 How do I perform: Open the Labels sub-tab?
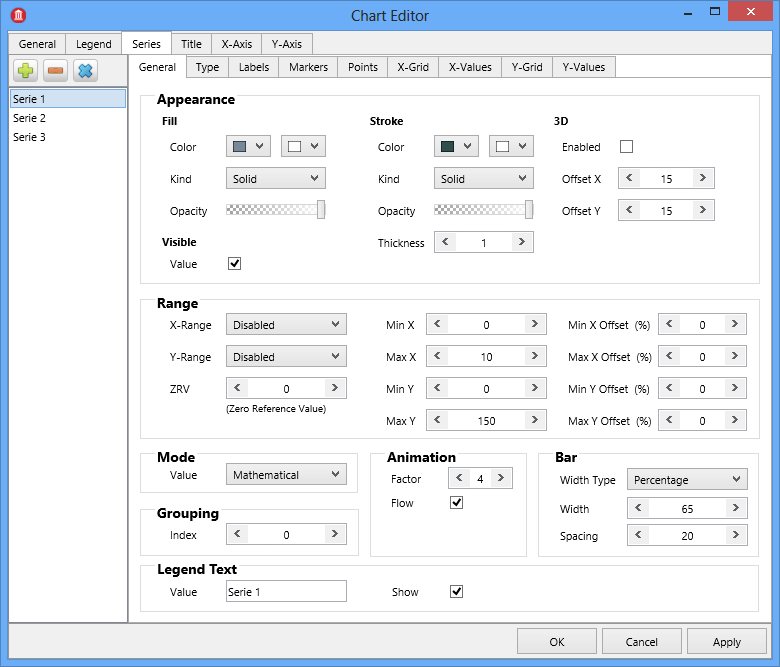tap(254, 67)
